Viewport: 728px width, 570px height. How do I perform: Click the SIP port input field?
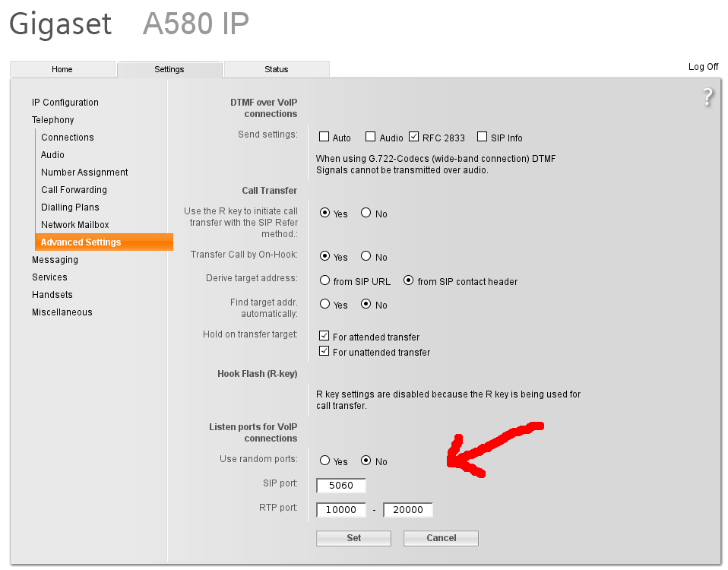[x=341, y=486]
